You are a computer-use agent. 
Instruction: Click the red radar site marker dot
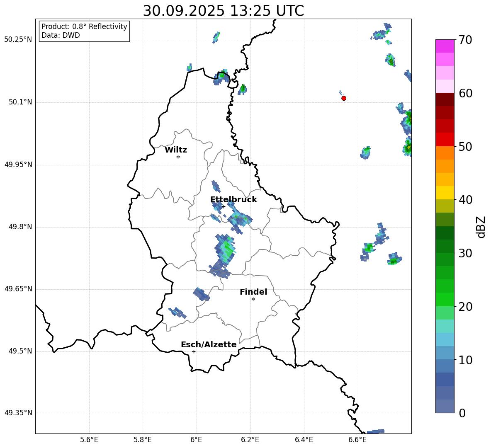click(x=344, y=98)
